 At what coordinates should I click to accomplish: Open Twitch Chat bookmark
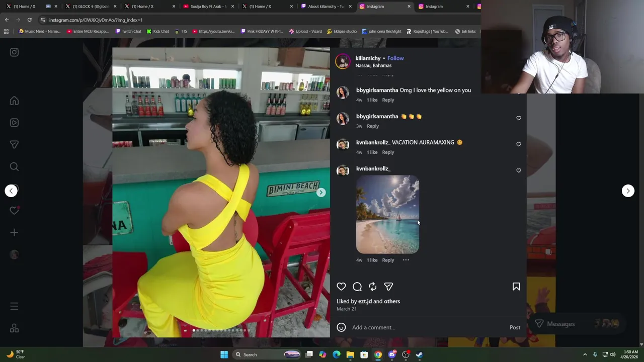tap(128, 31)
